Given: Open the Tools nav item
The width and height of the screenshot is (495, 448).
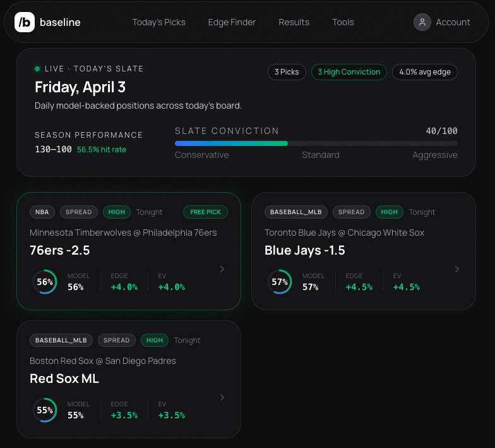Looking at the screenshot, I should coord(343,22).
